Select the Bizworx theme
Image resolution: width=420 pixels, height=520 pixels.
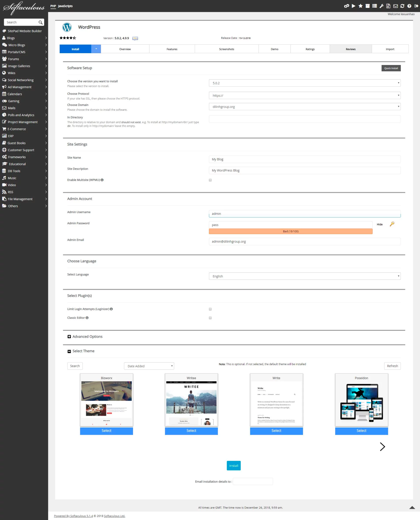pyautogui.click(x=106, y=431)
